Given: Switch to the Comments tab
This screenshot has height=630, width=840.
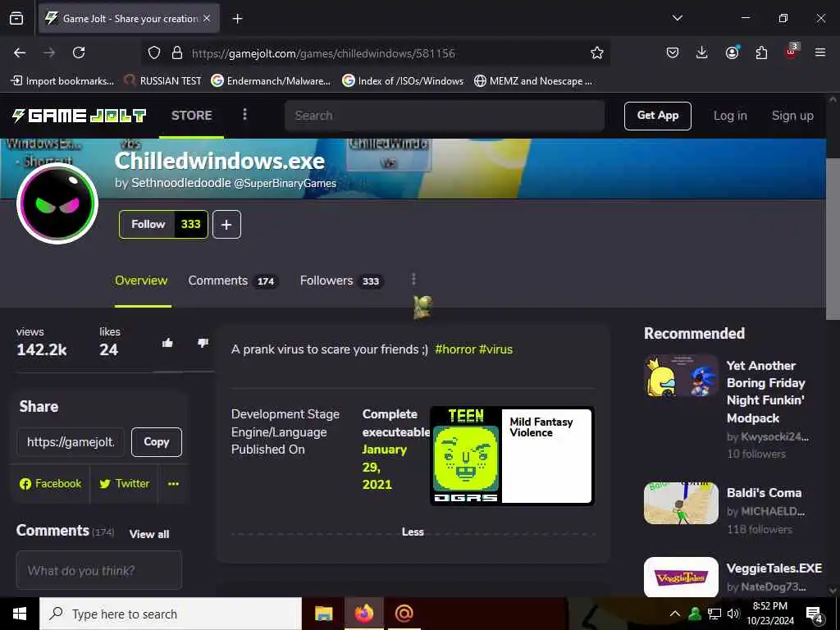Looking at the screenshot, I should [x=232, y=281].
